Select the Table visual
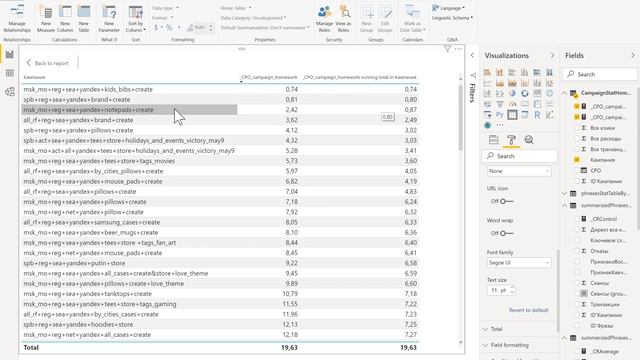 (512, 115)
